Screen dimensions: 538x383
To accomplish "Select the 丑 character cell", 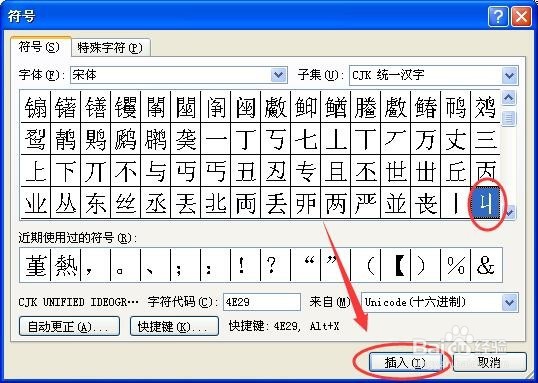I will click(x=246, y=171).
